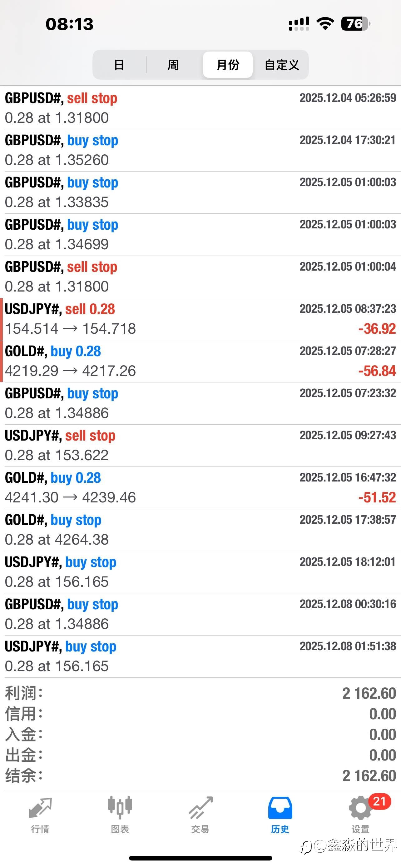Tap the Wi-Fi status icon

coord(325,23)
